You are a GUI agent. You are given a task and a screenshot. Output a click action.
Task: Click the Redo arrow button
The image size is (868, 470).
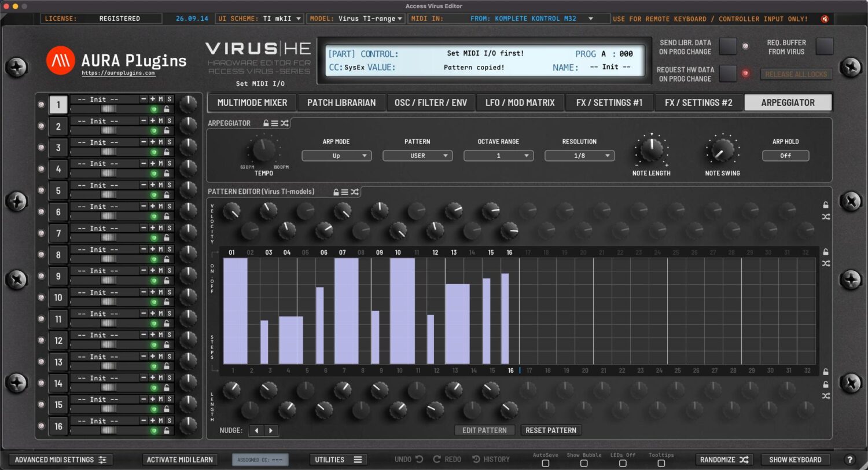pos(437,459)
